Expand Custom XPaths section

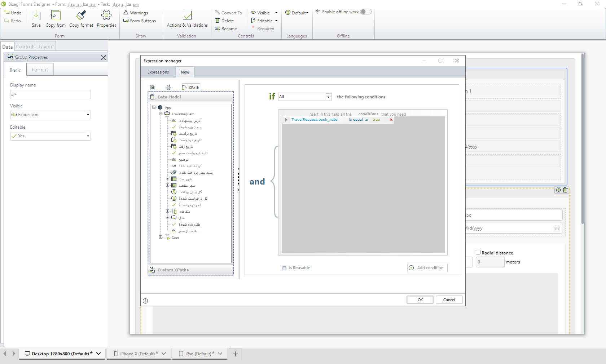(x=191, y=270)
